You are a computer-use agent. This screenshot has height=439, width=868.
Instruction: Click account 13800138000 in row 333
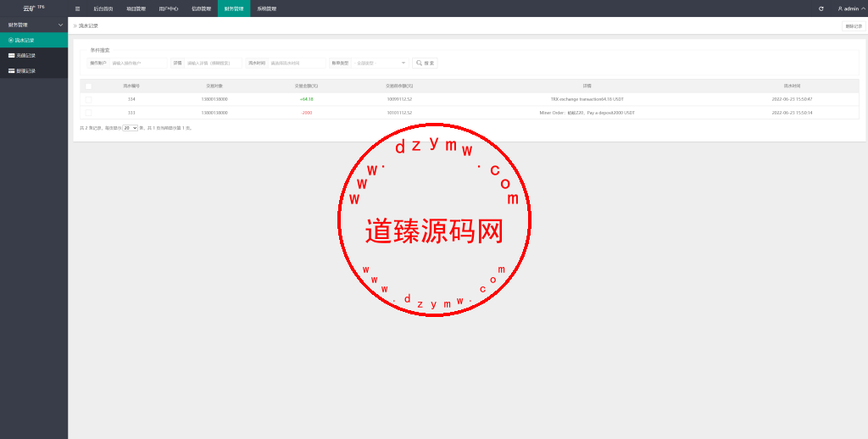[214, 113]
